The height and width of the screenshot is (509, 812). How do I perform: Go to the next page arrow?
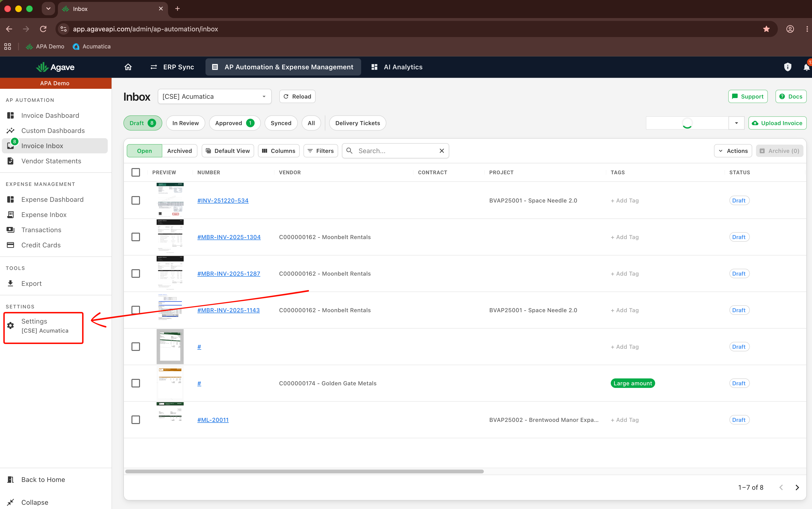pyautogui.click(x=797, y=487)
